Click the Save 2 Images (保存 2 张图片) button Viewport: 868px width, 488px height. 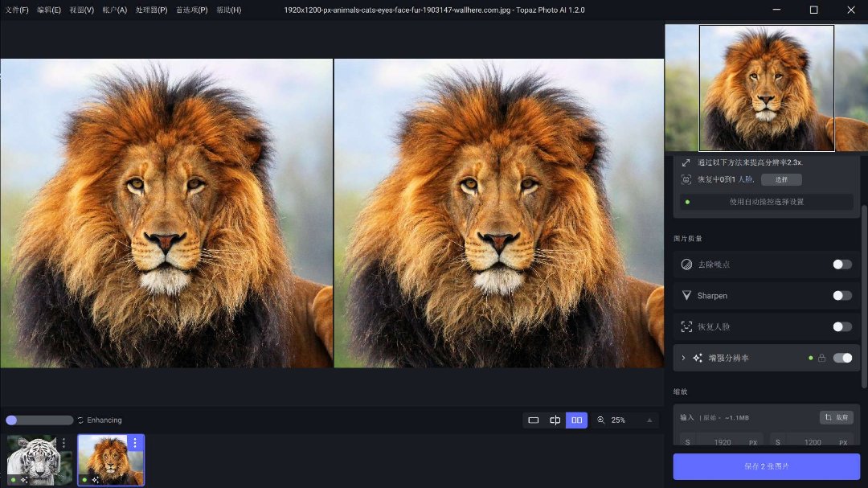pyautogui.click(x=766, y=466)
